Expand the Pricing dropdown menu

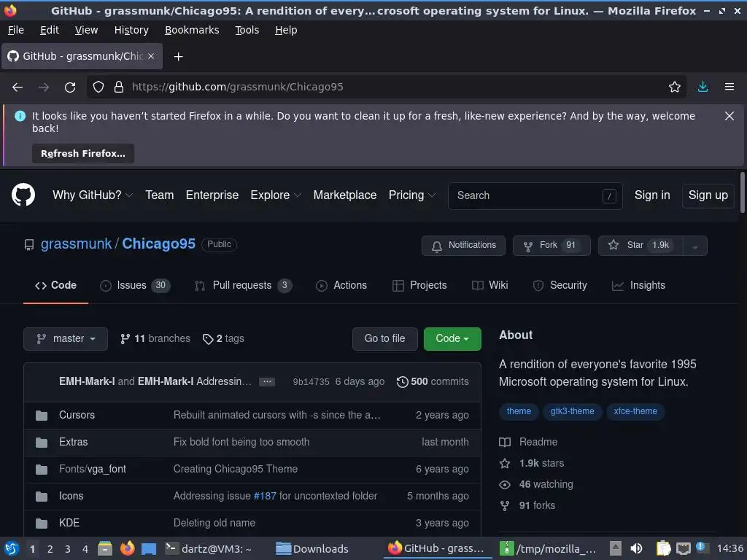(412, 195)
